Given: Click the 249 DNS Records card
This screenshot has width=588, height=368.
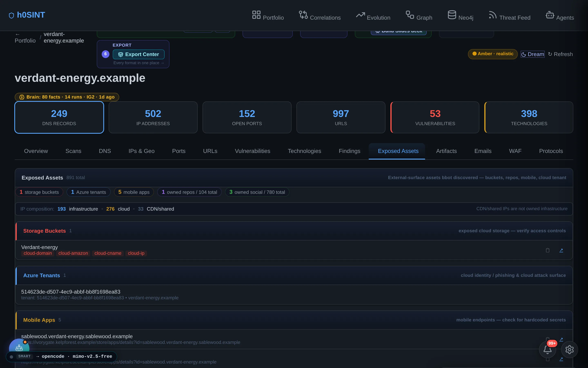Looking at the screenshot, I should 59,117.
